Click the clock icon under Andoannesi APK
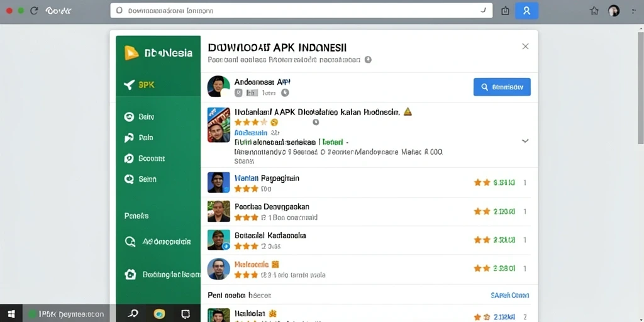The width and height of the screenshot is (644, 322). point(285,93)
